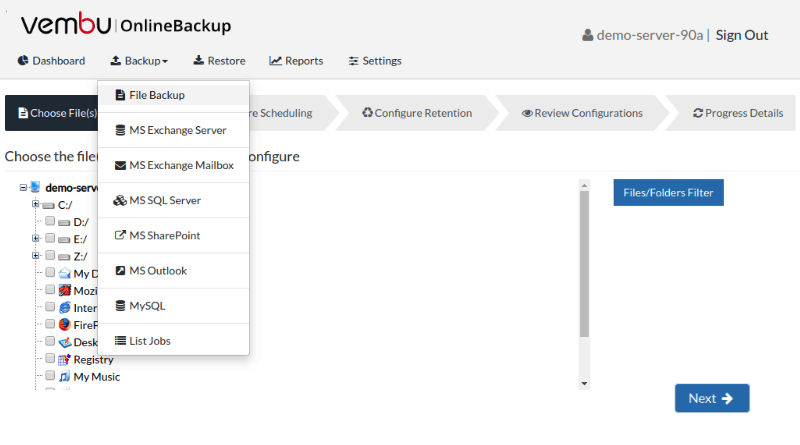Click the MySQL database icon
The width and height of the screenshot is (800, 445).
(x=120, y=306)
